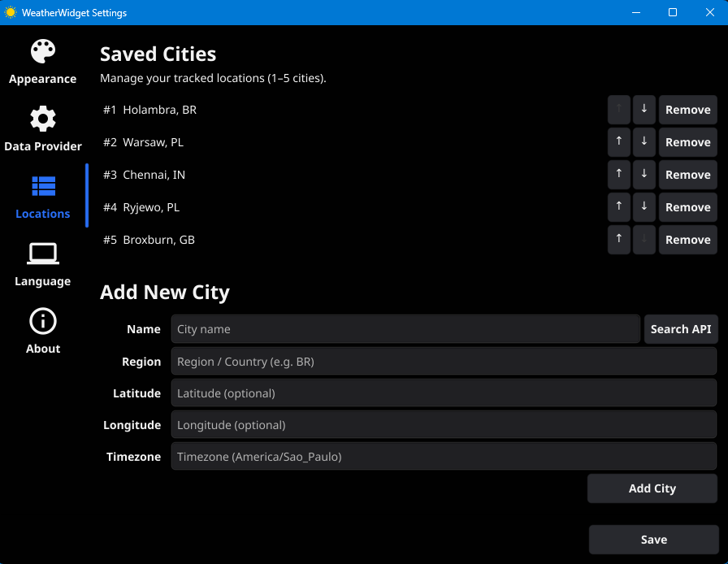Maximize the WeatherWidget Settings window
Screen dimensions: 728x564
click(672, 12)
